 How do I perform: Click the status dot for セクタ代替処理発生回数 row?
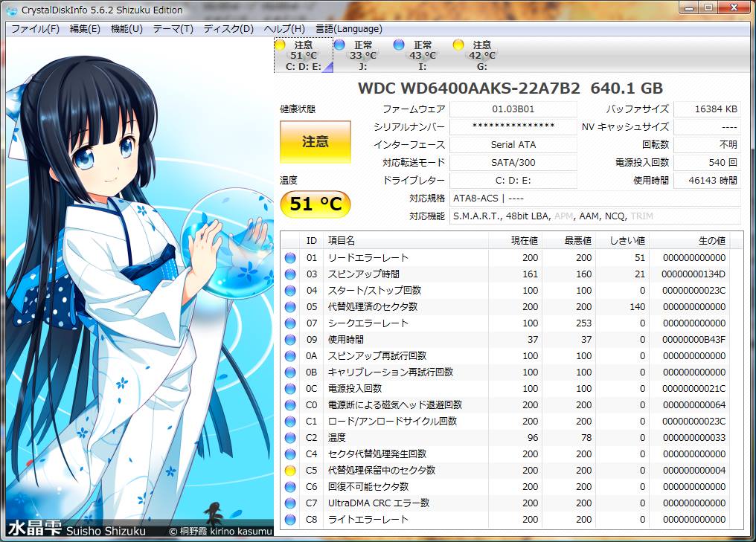click(x=290, y=455)
